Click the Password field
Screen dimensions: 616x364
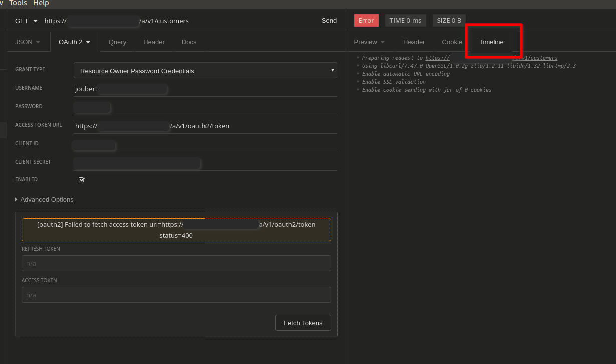[x=206, y=108]
